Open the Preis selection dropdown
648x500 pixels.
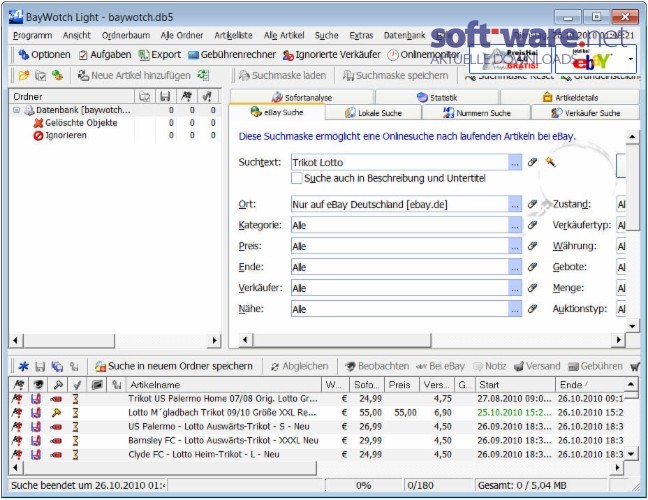pos(515,246)
